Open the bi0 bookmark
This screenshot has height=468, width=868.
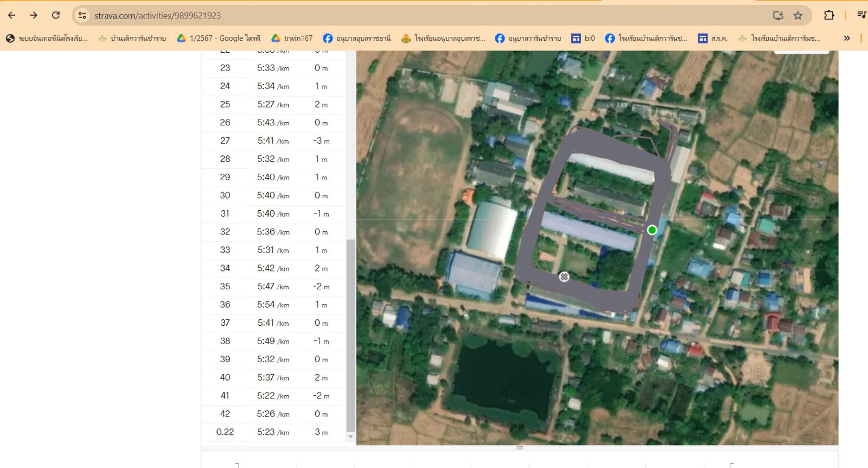[x=583, y=38]
